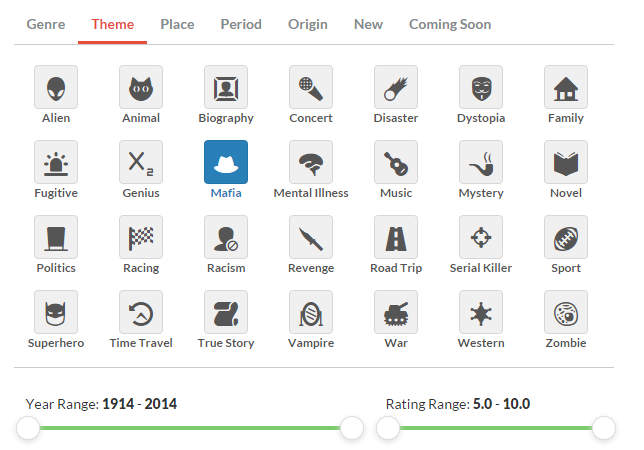The width and height of the screenshot is (644, 450).
Task: Select the Serial Killer crosshair icon
Action: [x=481, y=238]
